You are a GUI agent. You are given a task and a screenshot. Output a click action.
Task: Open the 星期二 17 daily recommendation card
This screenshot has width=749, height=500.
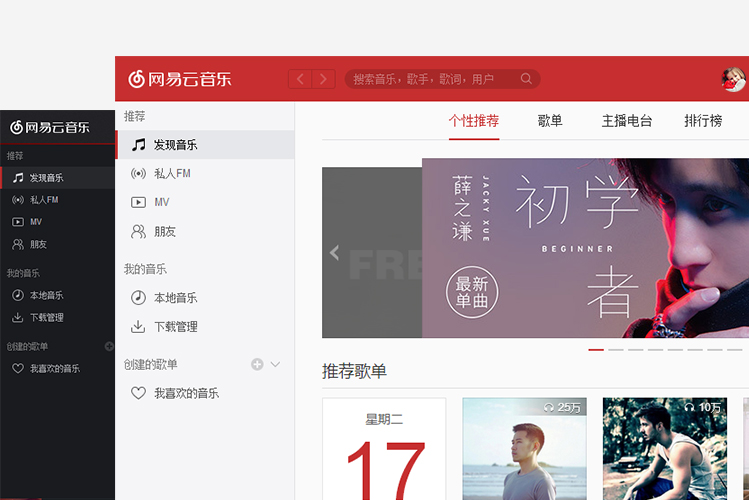[x=384, y=449]
